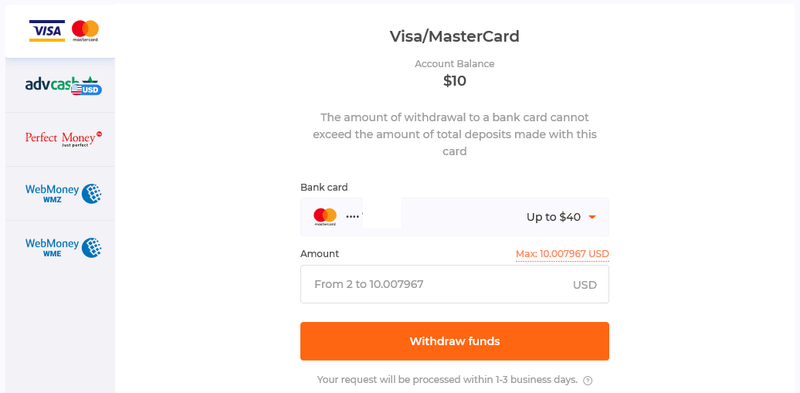The image size is (800, 393).
Task: Click the Mastercard logo in sidebar tab
Action: (85, 31)
